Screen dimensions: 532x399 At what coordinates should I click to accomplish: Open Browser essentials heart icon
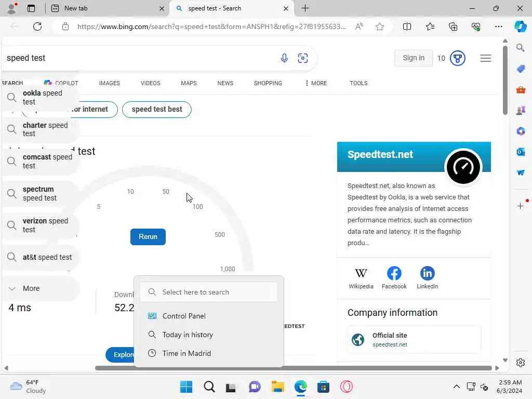[x=476, y=26]
